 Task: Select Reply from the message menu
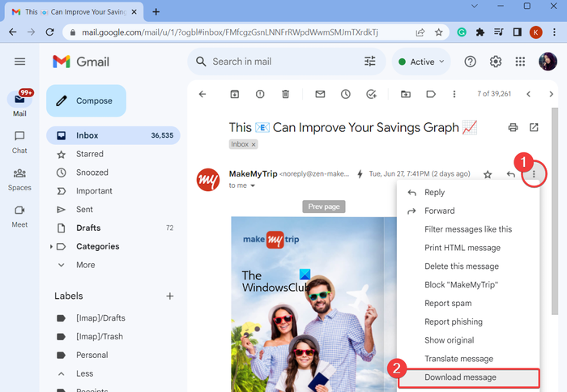click(468, 193)
